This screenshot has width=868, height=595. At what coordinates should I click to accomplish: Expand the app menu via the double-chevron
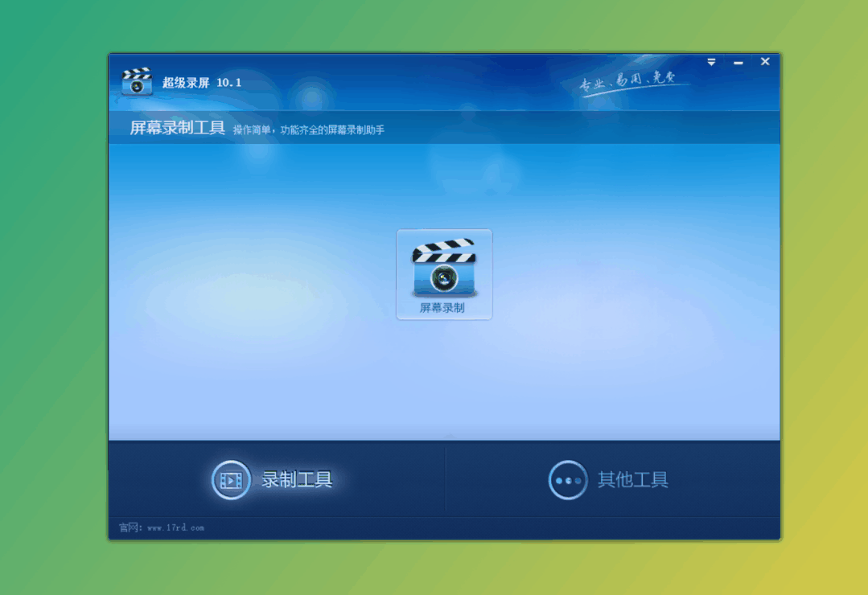711,61
